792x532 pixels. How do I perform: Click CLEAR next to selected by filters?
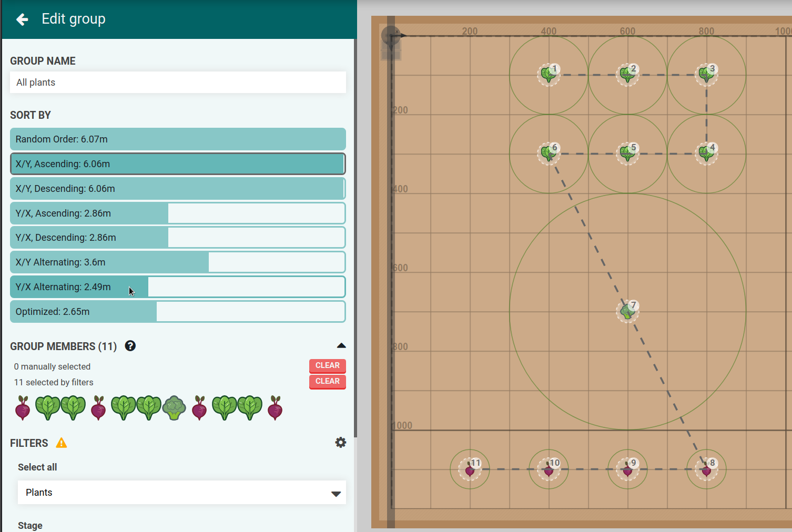tap(327, 381)
